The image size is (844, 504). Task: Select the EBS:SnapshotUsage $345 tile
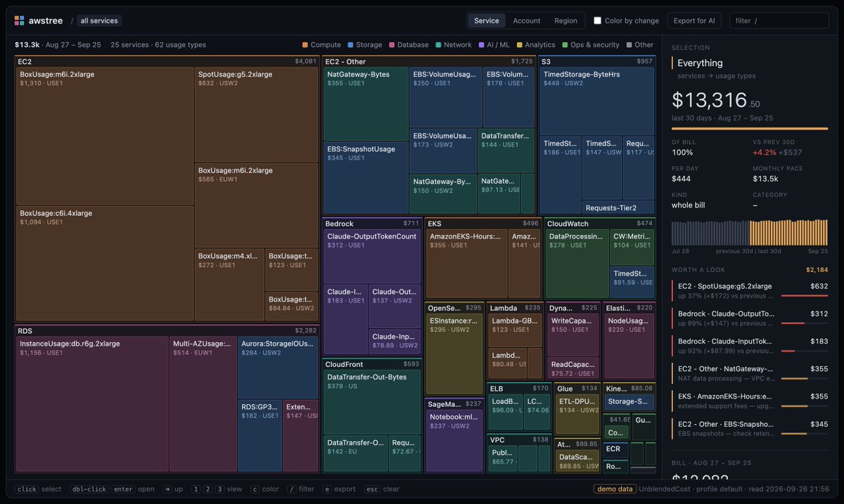tap(366, 177)
